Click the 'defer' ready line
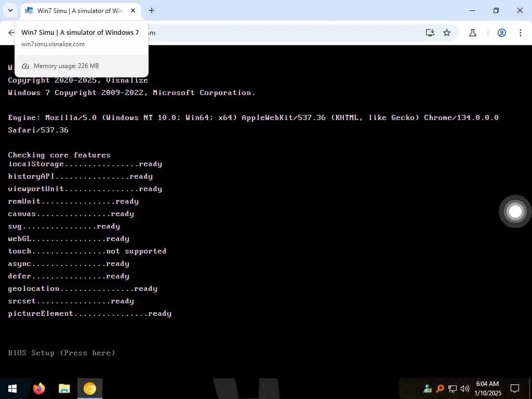 pos(69,276)
